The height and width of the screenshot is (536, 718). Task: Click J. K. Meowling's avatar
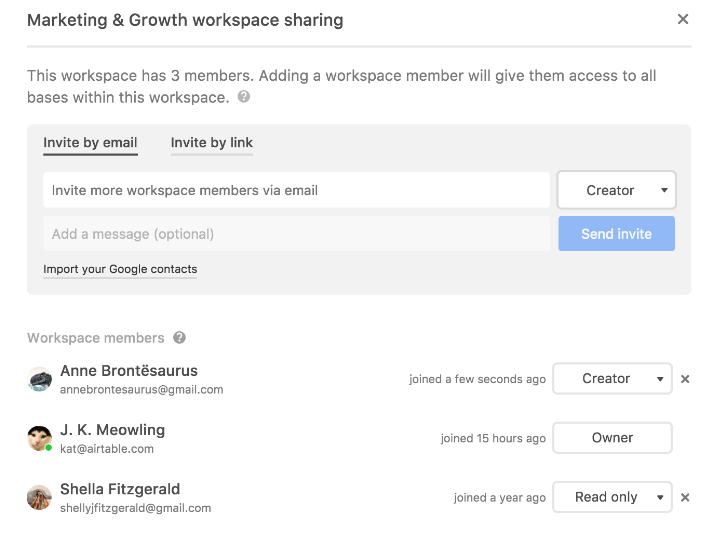pos(40,438)
